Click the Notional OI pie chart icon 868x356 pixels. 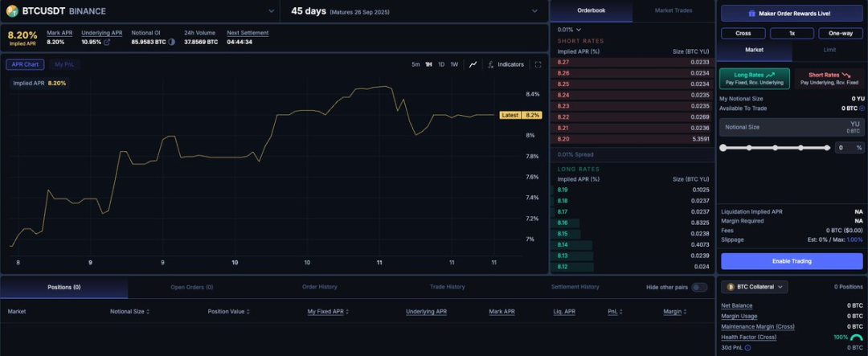click(x=171, y=42)
